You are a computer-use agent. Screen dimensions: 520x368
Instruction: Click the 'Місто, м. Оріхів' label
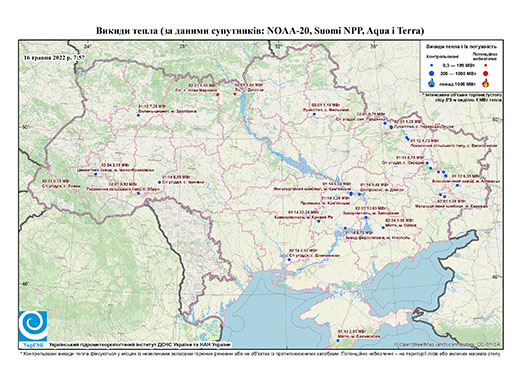click(x=401, y=225)
